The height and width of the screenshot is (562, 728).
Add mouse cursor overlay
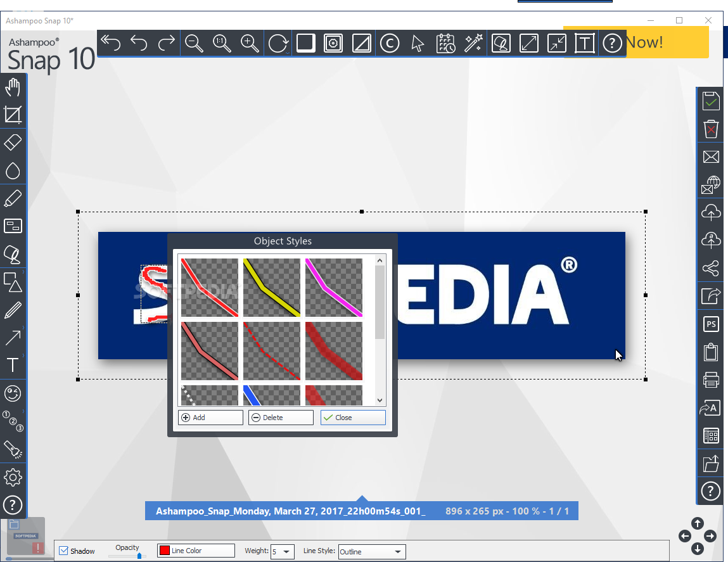(418, 43)
